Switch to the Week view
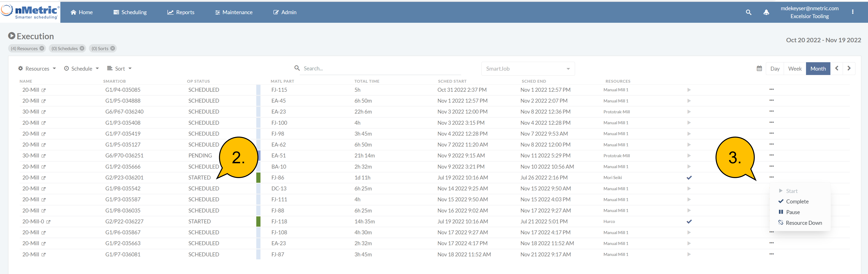The height and width of the screenshot is (274, 868). tap(795, 69)
